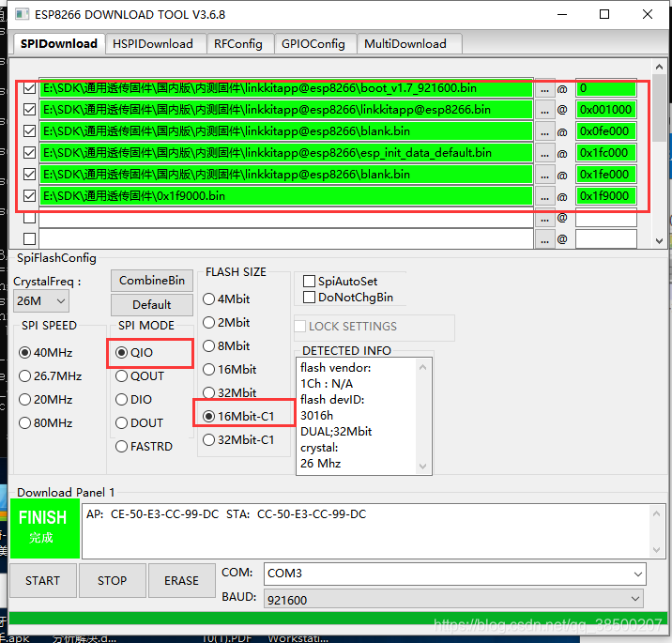This screenshot has width=672, height=643.
Task: Click the address field containing 0x1fc000
Action: point(606,153)
